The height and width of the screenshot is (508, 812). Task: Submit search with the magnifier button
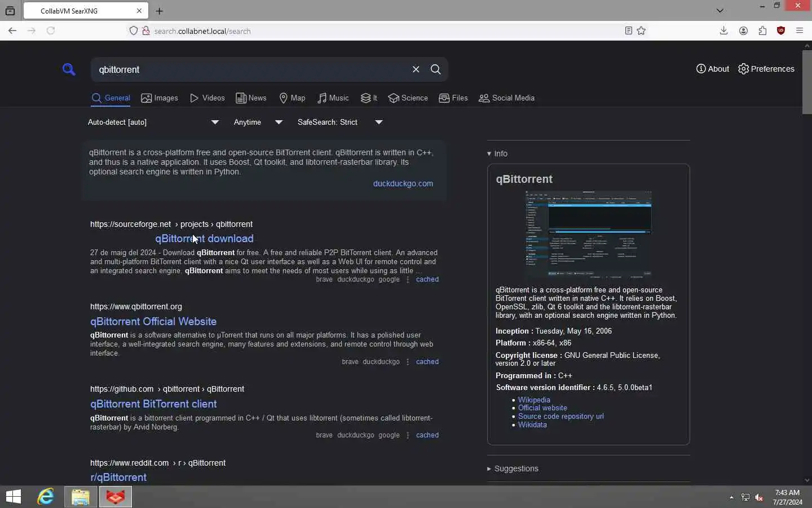coord(436,69)
